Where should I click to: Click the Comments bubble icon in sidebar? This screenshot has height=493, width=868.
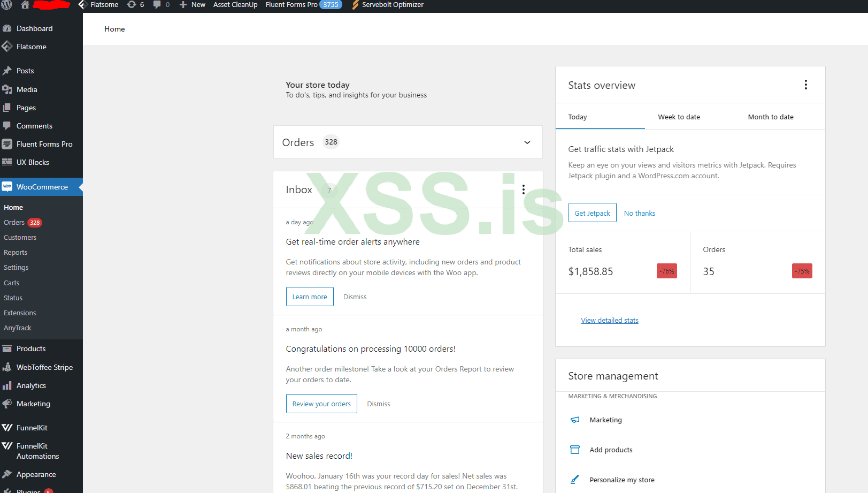click(7, 126)
